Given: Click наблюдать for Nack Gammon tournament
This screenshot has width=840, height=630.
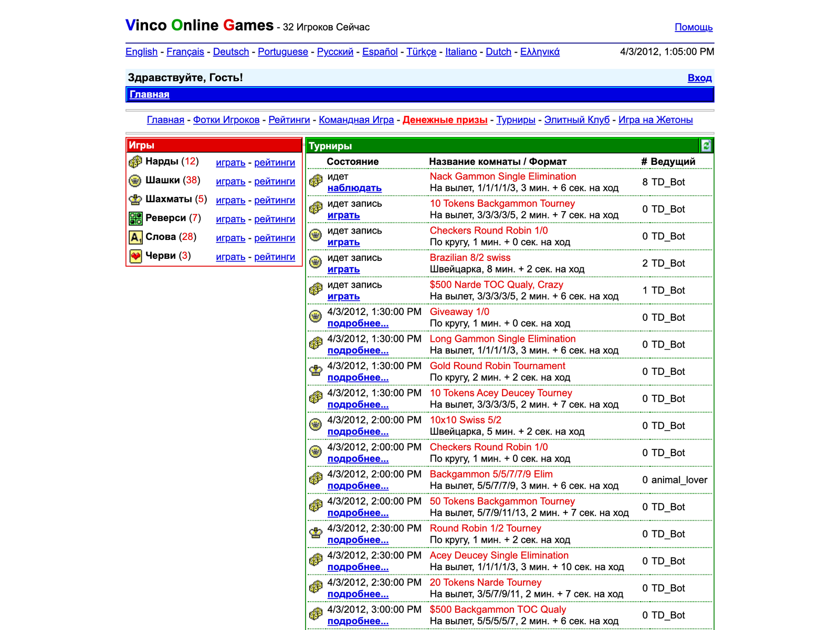Looking at the screenshot, I should click(354, 188).
